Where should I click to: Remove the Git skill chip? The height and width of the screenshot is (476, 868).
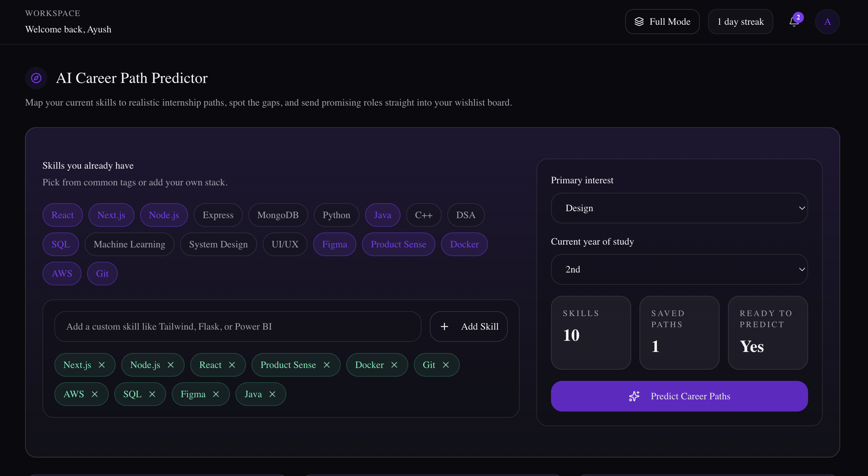tap(446, 365)
